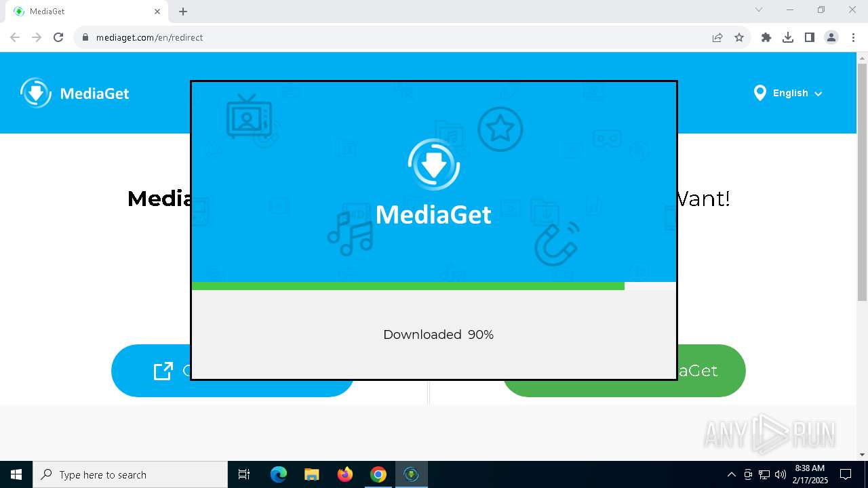This screenshot has width=868, height=488.
Task: Open the Chrome downloads icon
Action: coord(788,37)
